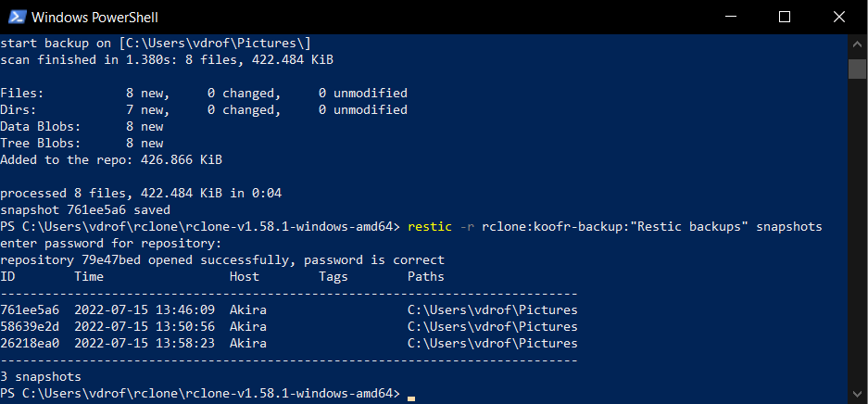Click the Windows PowerShell title text
The height and width of the screenshot is (404, 868).
[x=94, y=18]
